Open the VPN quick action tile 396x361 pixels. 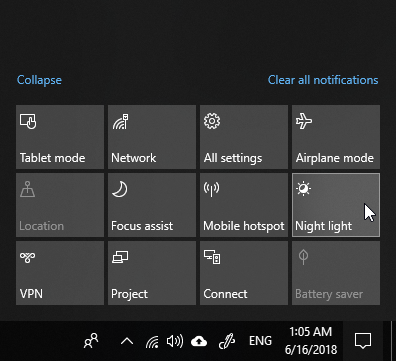60,273
